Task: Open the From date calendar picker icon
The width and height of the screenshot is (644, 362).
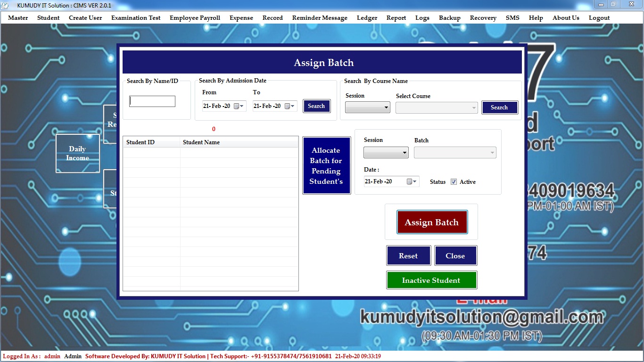Action: click(237, 106)
